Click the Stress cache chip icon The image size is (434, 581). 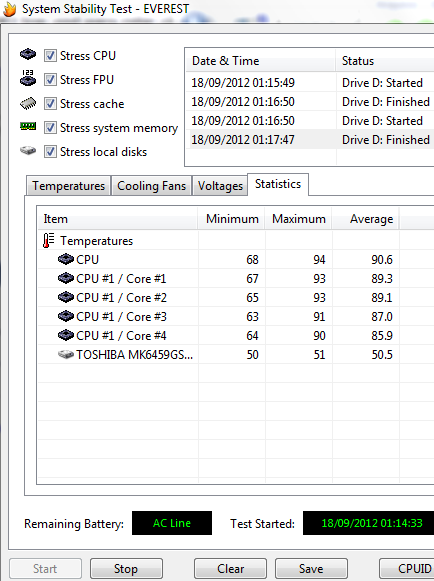pyautogui.click(x=28, y=103)
